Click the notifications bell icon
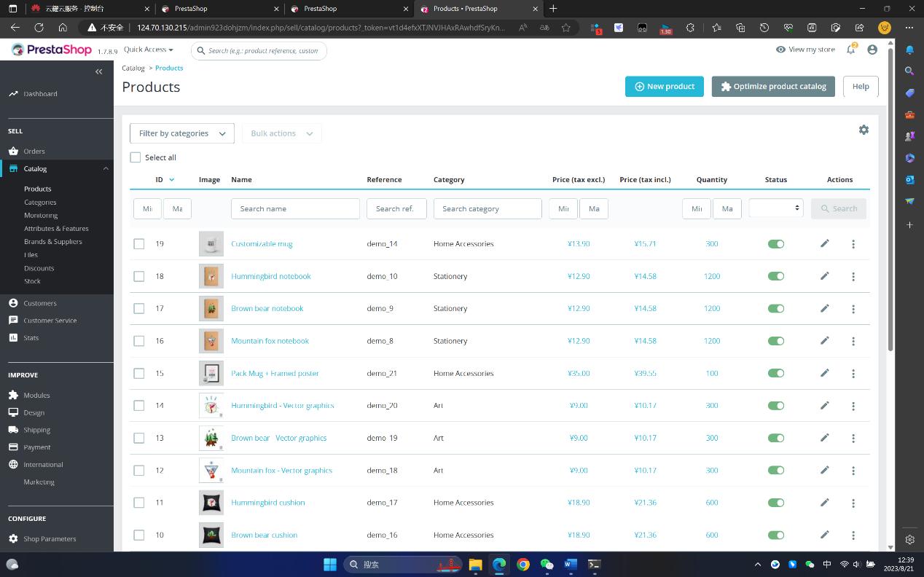This screenshot has height=577, width=924. pos(850,50)
